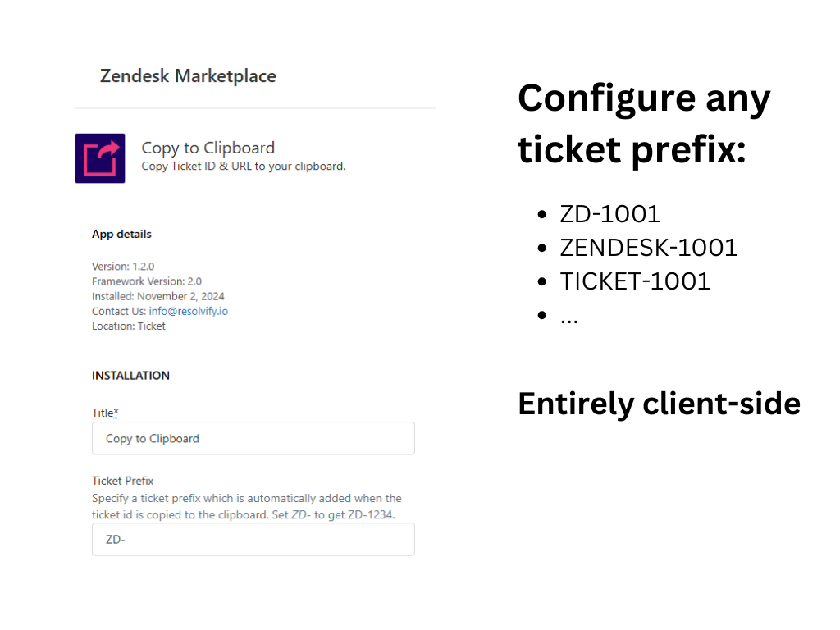Click the 'Copy Ticket ID & URL' subtitle

point(244,167)
